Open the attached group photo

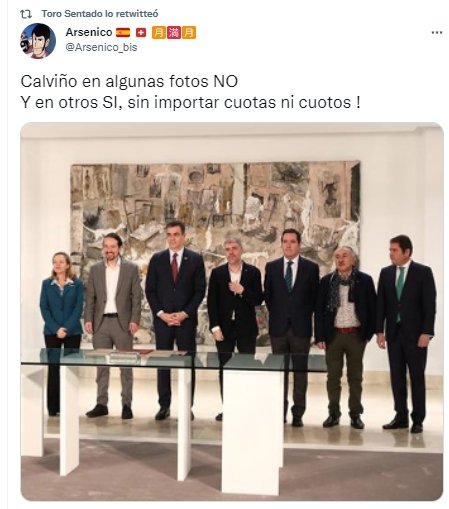pyautogui.click(x=232, y=311)
